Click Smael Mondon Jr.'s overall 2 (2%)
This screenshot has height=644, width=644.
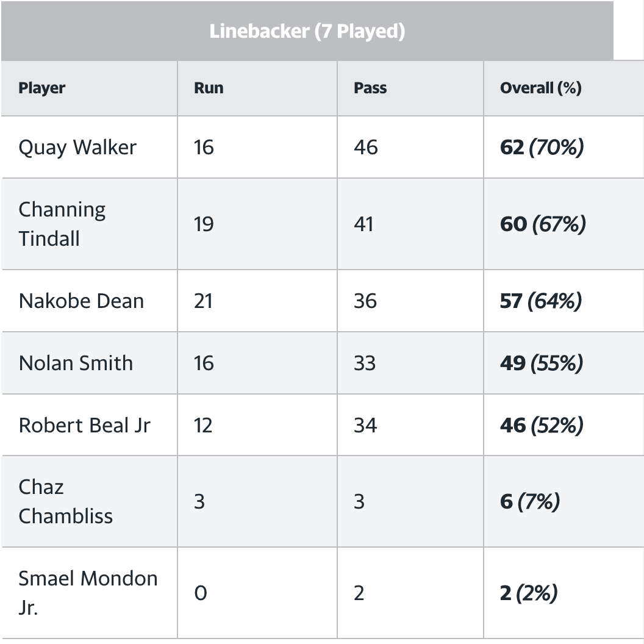529,593
